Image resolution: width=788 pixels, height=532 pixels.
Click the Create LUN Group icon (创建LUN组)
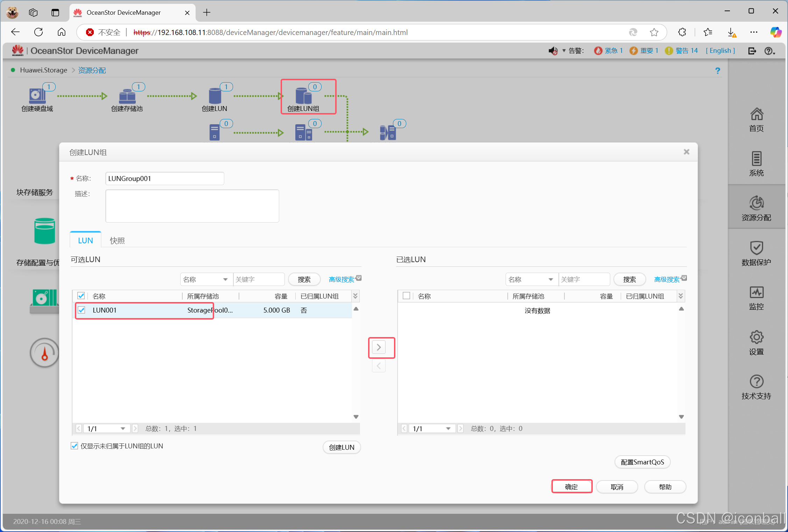303,96
